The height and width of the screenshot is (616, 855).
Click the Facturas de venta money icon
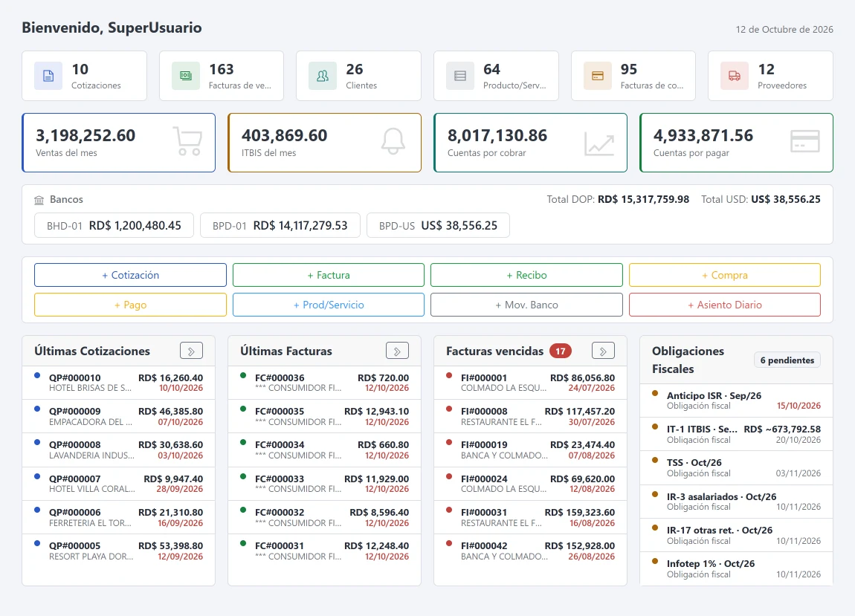pos(186,76)
